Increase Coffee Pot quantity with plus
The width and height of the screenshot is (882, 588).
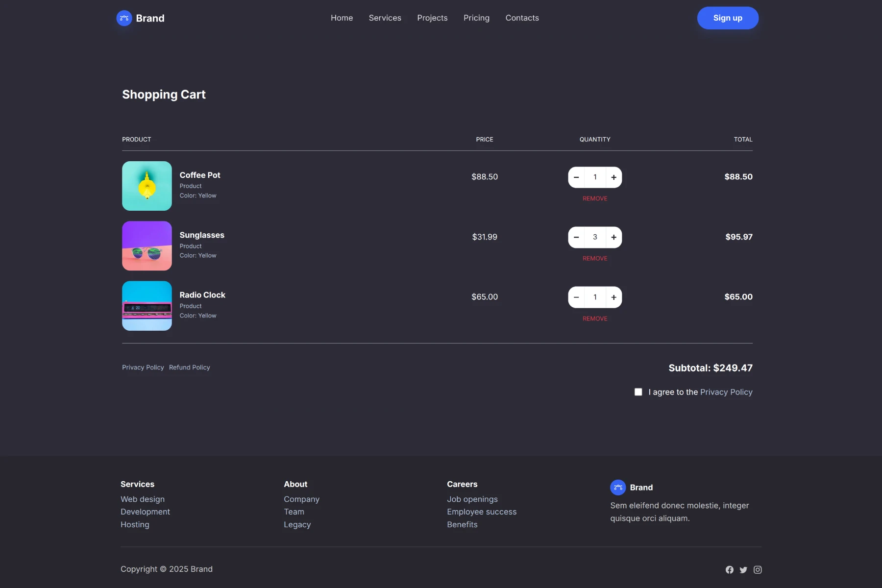pyautogui.click(x=613, y=177)
